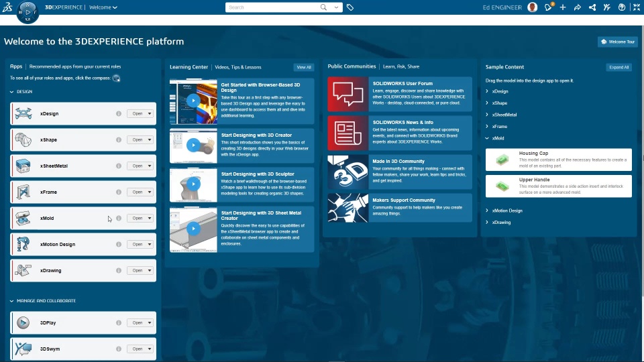Click View All in Learning Center
The height and width of the screenshot is (362, 644).
[x=304, y=67]
